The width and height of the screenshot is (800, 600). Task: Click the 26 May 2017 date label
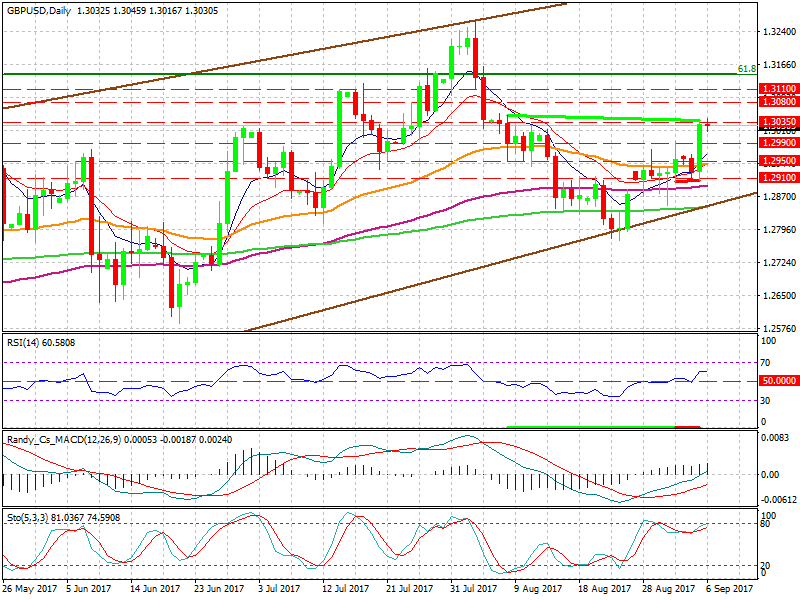tap(30, 589)
